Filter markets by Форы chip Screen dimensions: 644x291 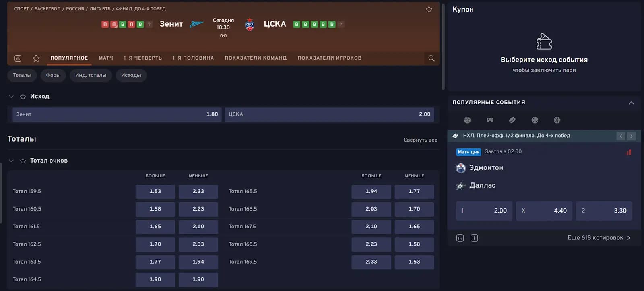(53, 75)
